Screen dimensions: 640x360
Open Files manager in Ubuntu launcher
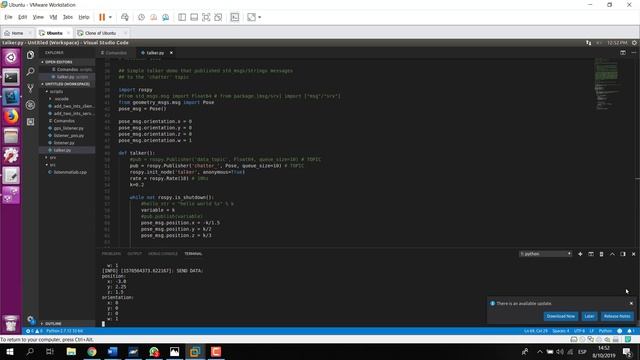11,136
